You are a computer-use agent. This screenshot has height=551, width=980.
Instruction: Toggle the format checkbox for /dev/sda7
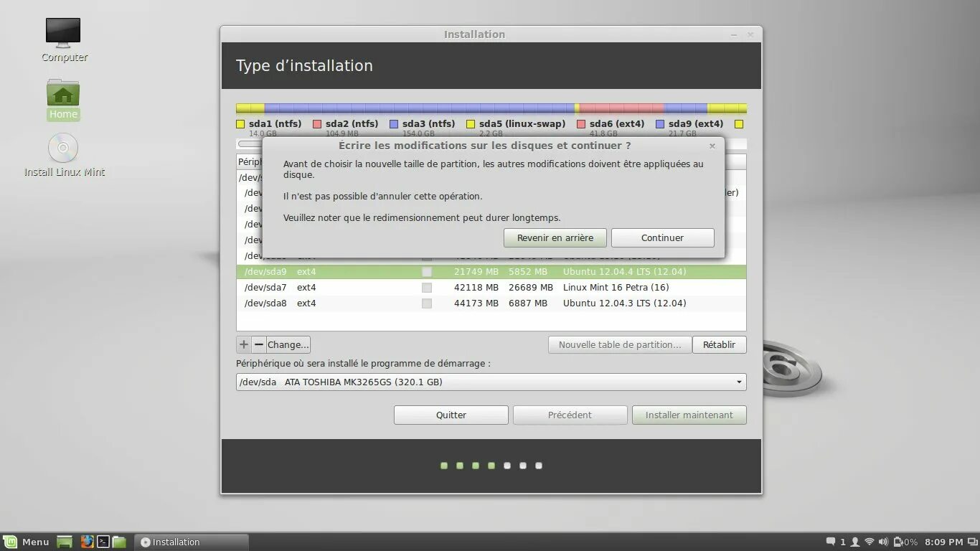click(x=427, y=288)
